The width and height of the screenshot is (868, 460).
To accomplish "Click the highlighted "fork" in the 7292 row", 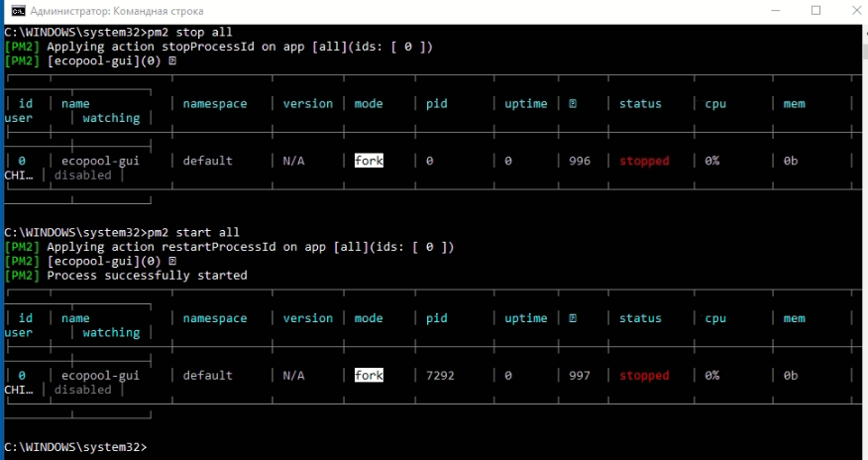I will coord(369,376).
